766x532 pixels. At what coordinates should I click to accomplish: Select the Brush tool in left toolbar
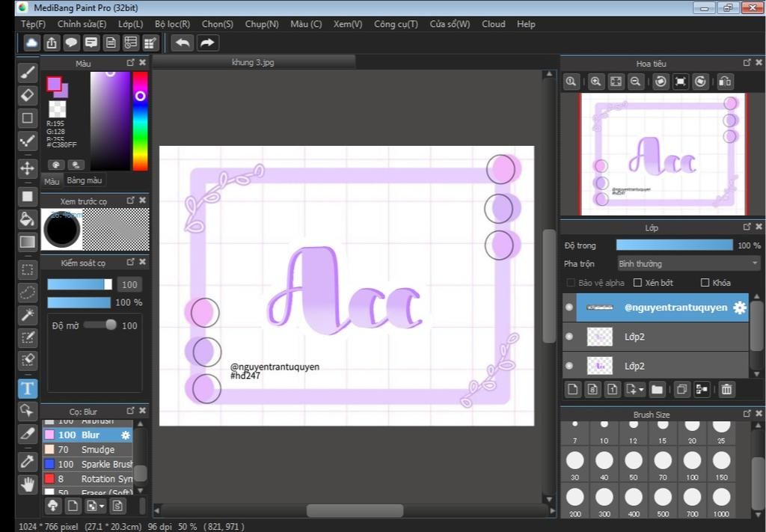tap(28, 73)
